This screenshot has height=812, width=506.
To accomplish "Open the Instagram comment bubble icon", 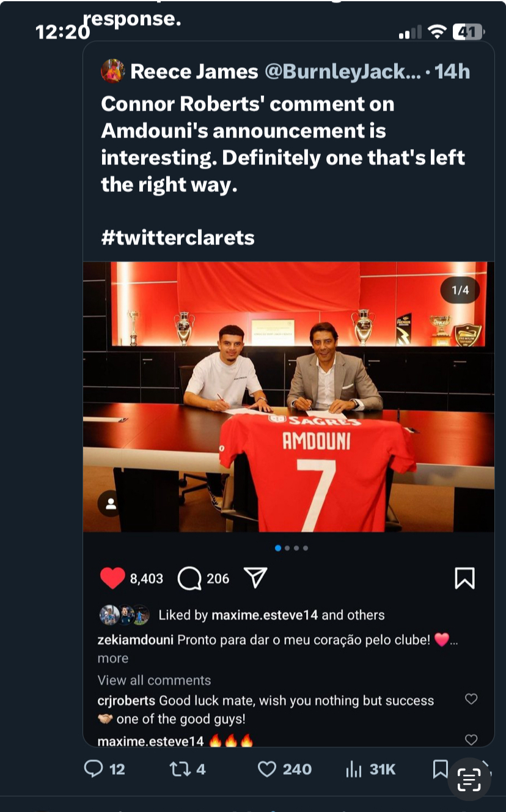I will (x=189, y=578).
